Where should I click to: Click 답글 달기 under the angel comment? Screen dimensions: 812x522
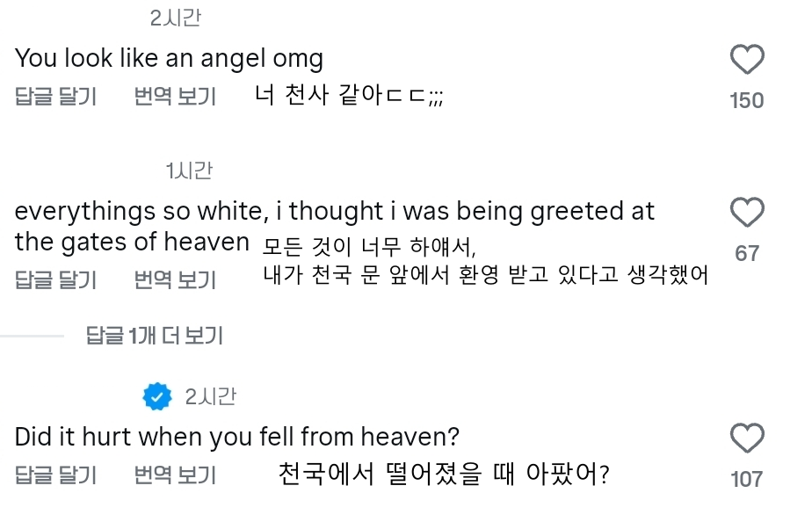pyautogui.click(x=56, y=97)
